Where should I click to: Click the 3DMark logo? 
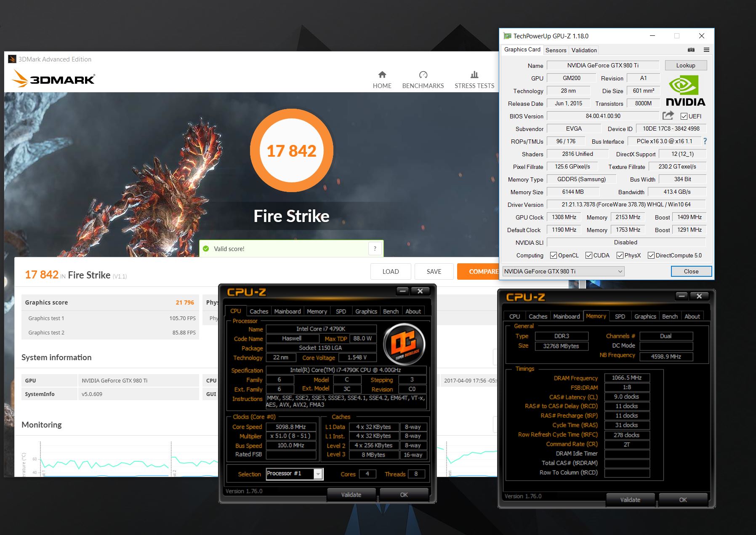[54, 79]
